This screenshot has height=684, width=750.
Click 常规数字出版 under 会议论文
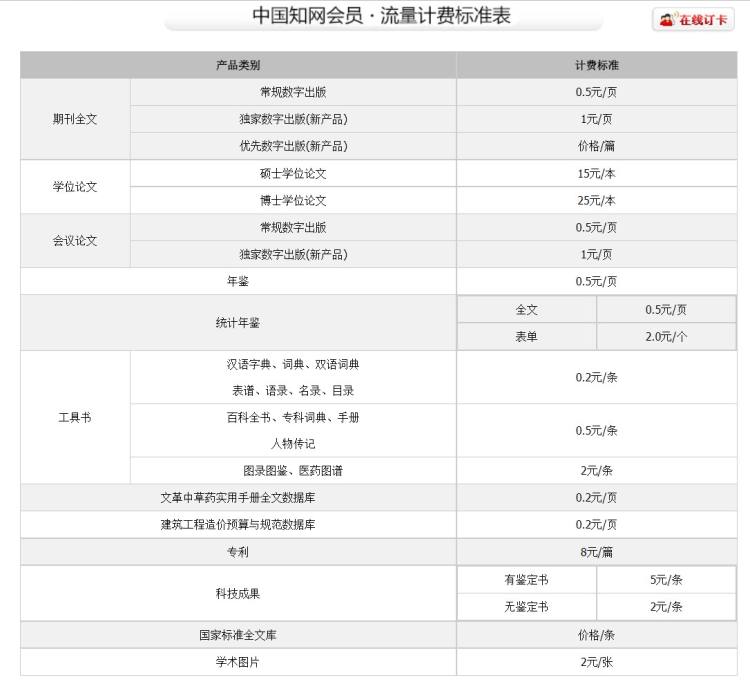(x=293, y=227)
